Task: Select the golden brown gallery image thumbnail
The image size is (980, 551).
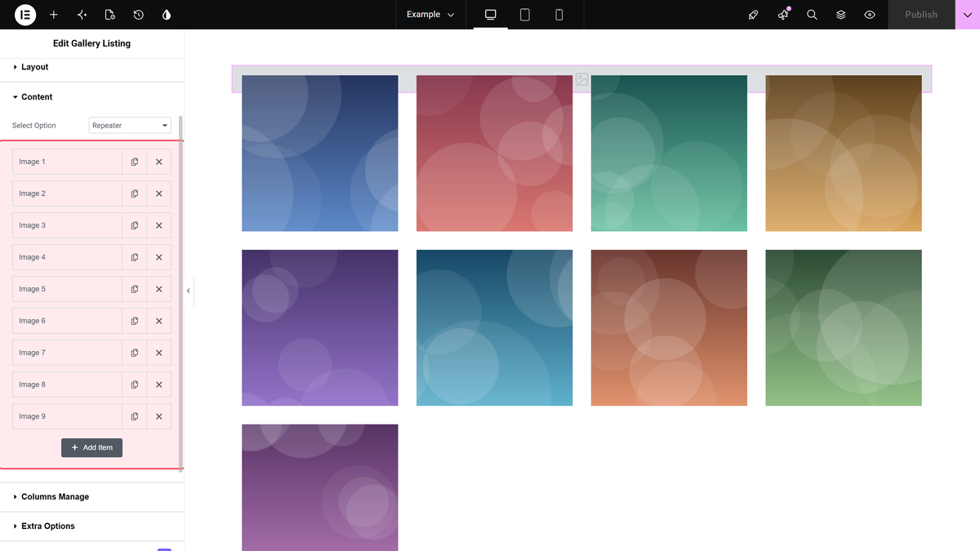Action: coord(844,153)
